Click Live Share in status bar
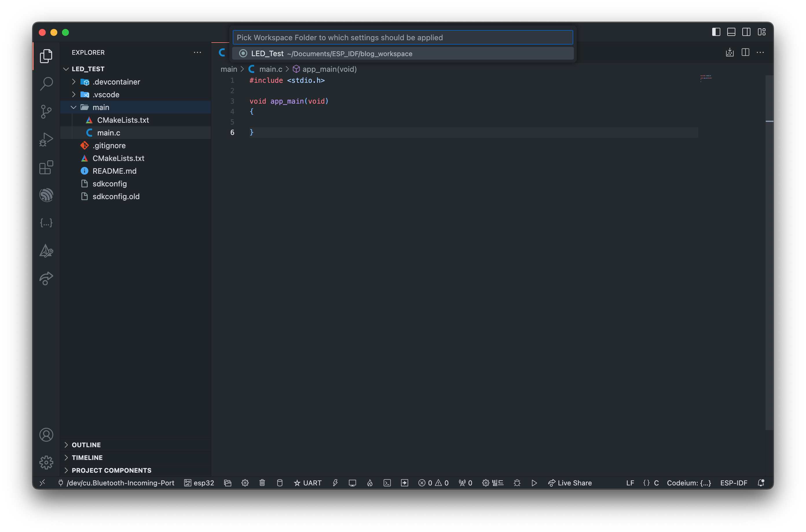 570,483
